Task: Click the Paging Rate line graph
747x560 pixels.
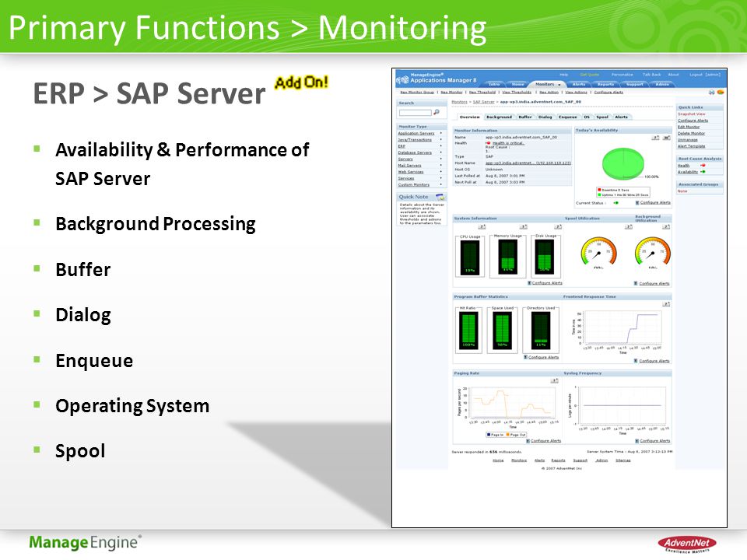Action: click(x=512, y=403)
